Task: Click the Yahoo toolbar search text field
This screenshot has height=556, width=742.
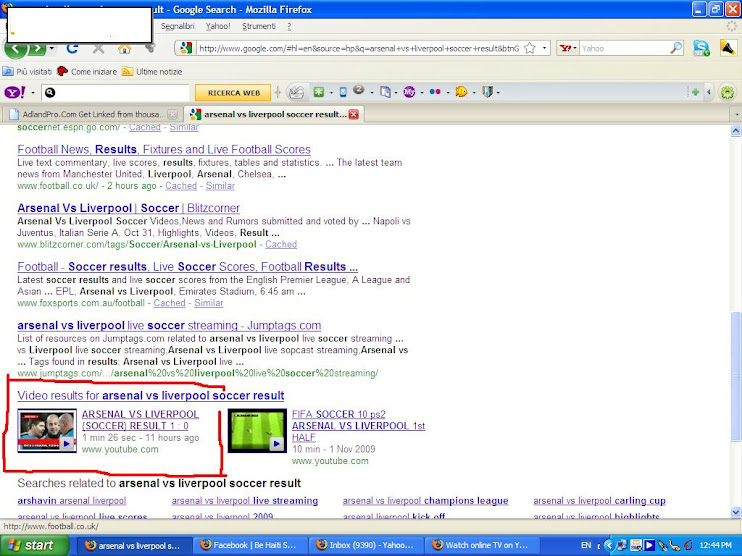Action: 115,93
